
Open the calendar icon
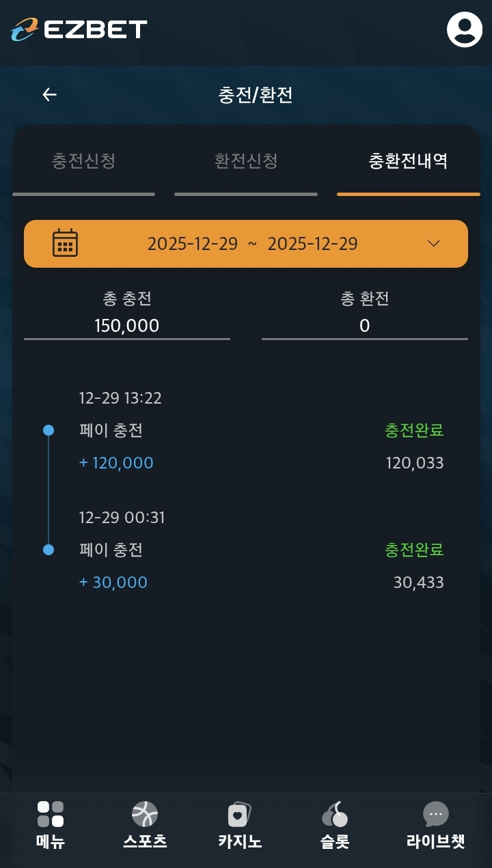tap(65, 243)
